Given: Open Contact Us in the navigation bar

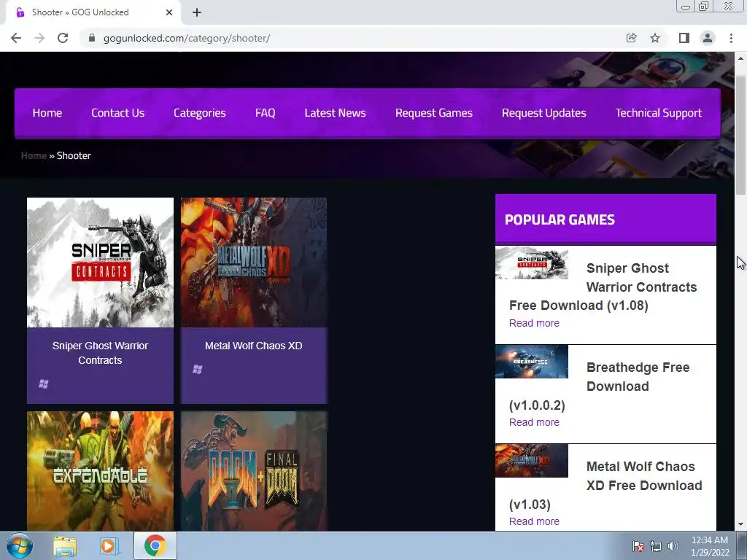Looking at the screenshot, I should tap(117, 113).
